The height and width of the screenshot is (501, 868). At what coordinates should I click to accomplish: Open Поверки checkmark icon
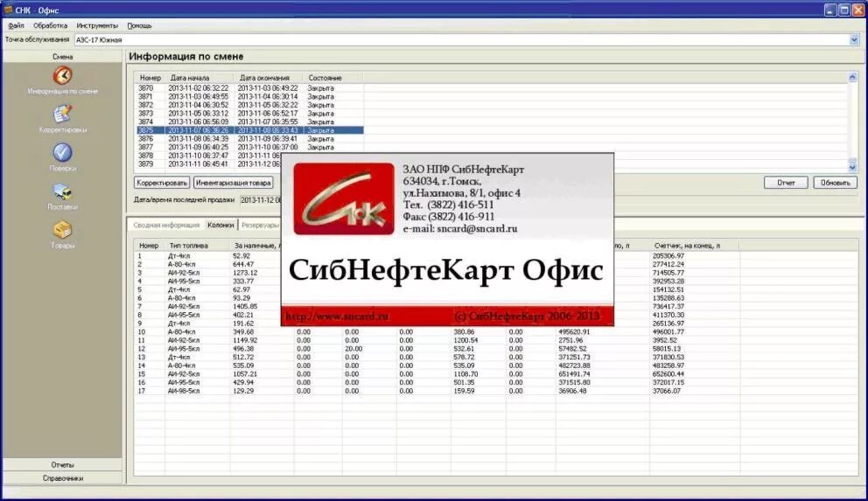(x=62, y=153)
